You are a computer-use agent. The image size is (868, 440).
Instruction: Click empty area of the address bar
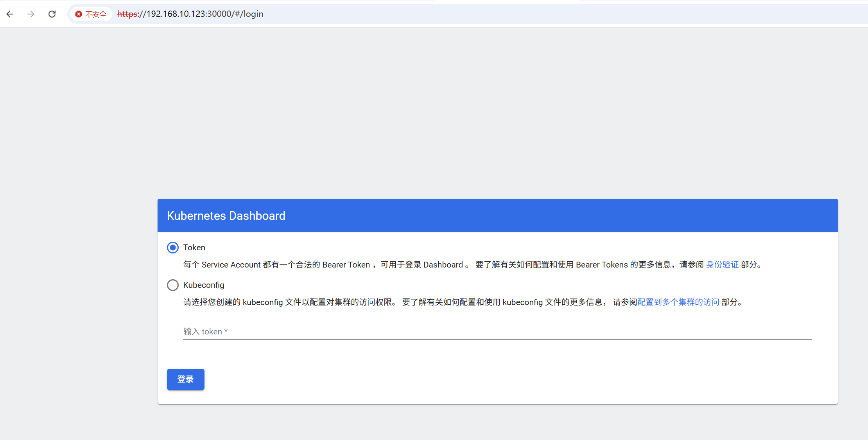coord(547,14)
